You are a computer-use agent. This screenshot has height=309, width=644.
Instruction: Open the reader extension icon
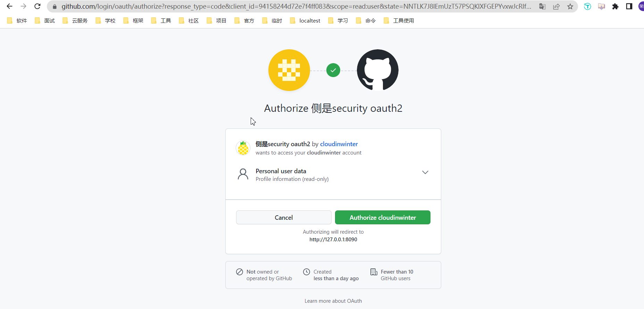click(x=602, y=6)
